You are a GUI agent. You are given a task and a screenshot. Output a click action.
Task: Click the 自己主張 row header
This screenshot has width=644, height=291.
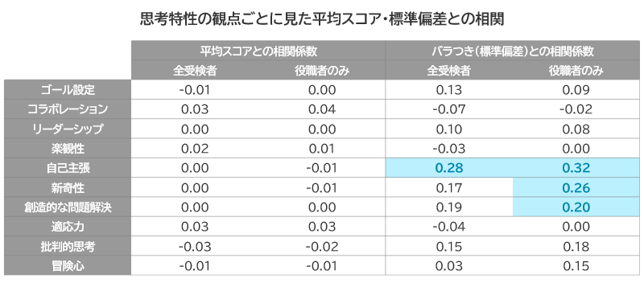pyautogui.click(x=68, y=168)
